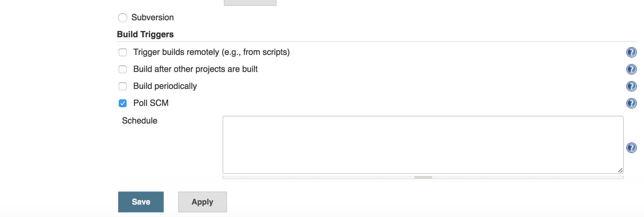Tick the Build periodically checkbox

point(123,86)
